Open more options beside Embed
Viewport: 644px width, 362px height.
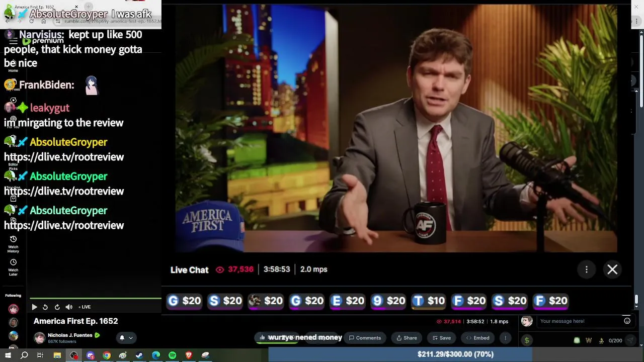(x=505, y=338)
